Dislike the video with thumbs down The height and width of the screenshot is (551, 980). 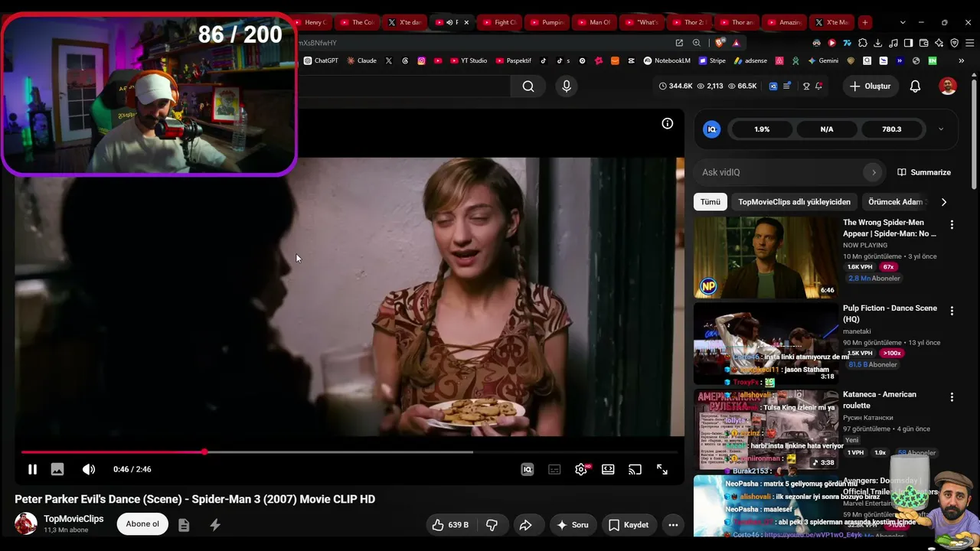492,525
